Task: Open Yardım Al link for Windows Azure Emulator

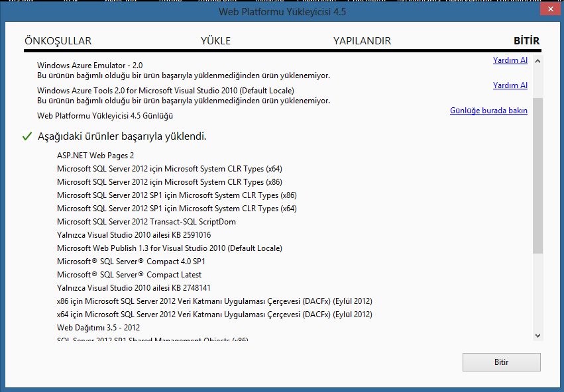Action: 510,60
